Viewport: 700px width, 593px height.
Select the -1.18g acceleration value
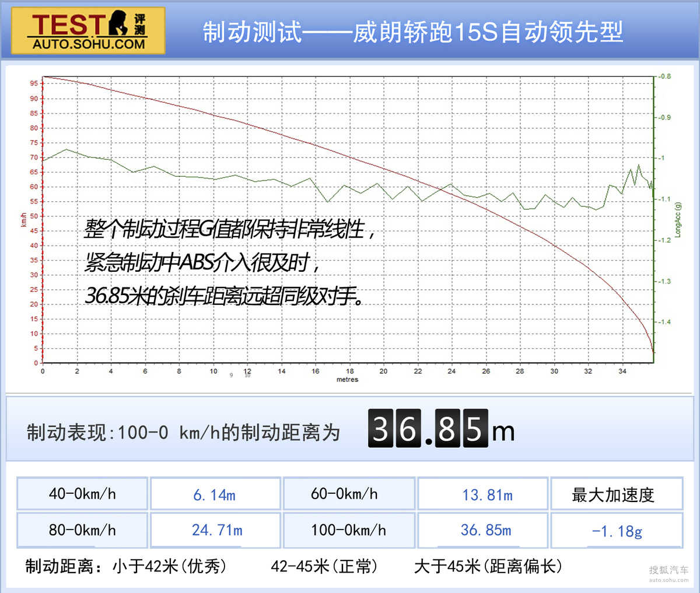click(x=617, y=531)
